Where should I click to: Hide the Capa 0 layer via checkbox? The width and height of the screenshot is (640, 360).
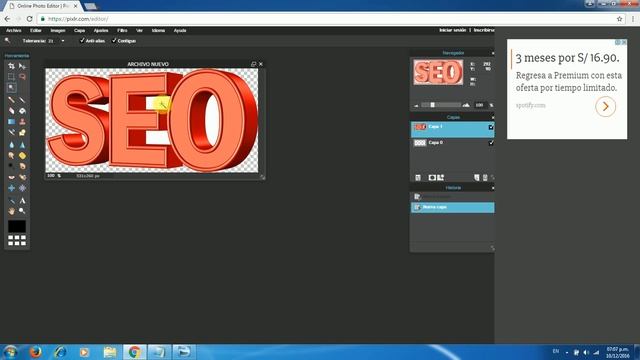click(491, 143)
